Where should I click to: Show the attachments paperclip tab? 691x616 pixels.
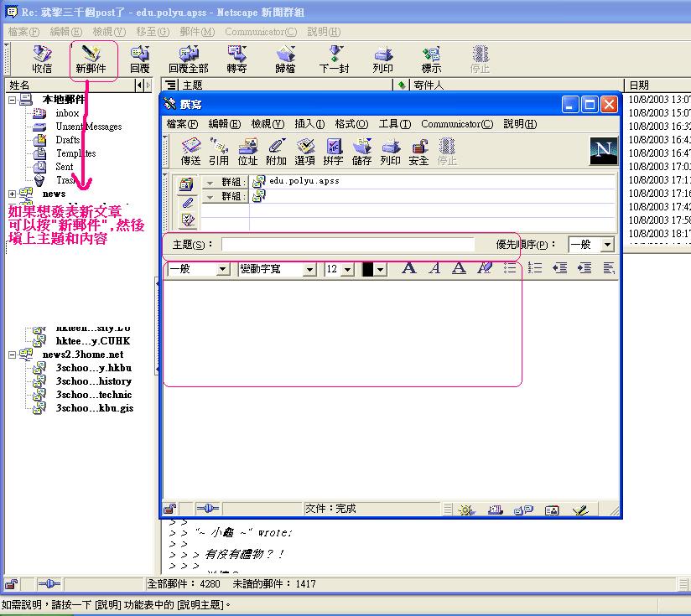pyautogui.click(x=187, y=203)
